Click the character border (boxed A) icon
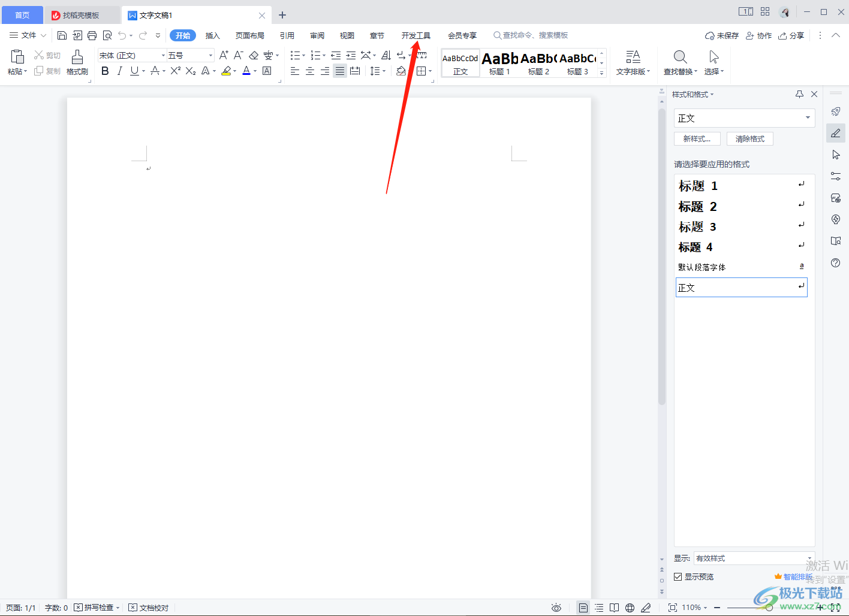Image resolution: width=849 pixels, height=616 pixels. pos(267,71)
